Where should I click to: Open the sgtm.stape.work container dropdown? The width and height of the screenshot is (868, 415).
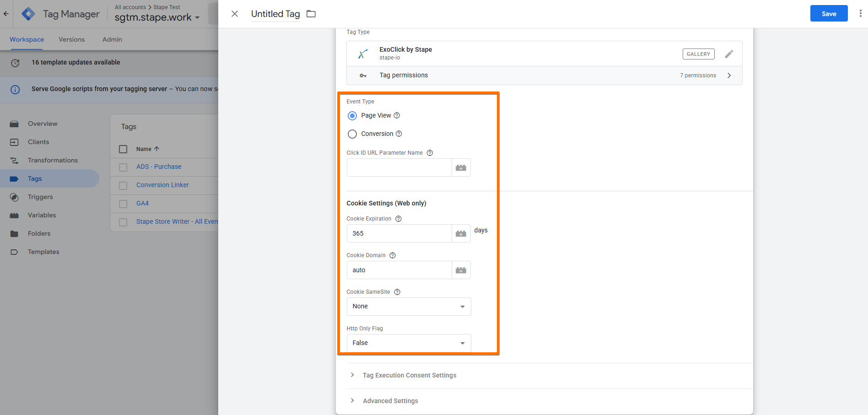pos(157,17)
